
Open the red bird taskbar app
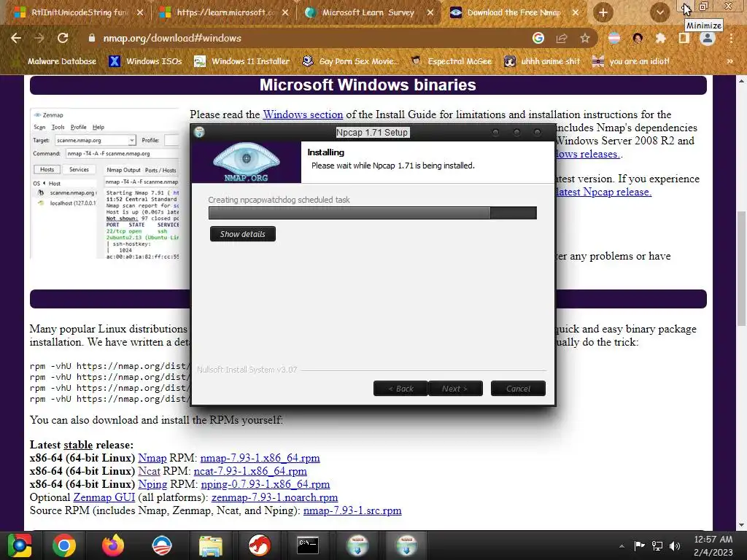point(259,545)
